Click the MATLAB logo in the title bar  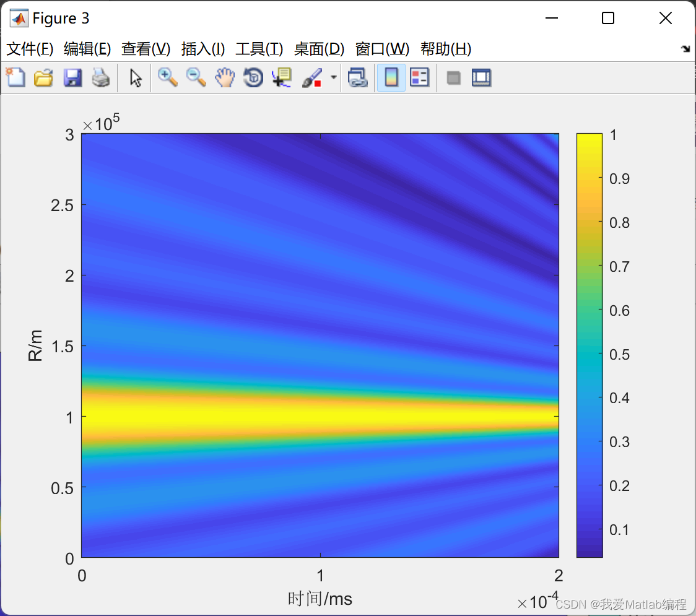point(19,18)
